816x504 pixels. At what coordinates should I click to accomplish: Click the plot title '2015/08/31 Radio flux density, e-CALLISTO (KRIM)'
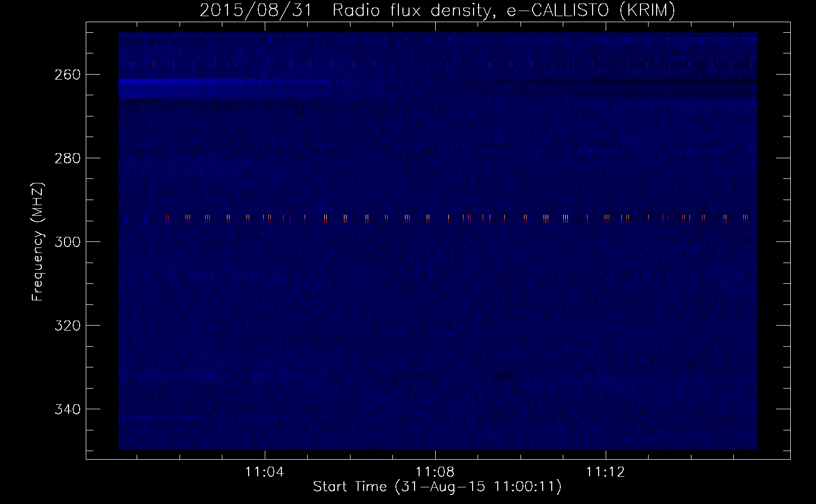[x=437, y=11]
